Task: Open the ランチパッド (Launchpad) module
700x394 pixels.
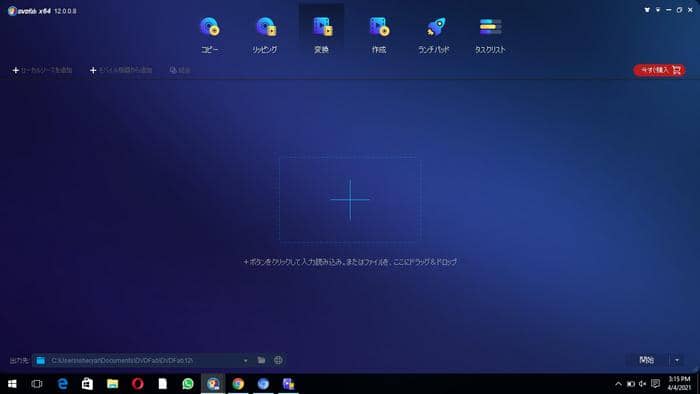Action: [434, 35]
